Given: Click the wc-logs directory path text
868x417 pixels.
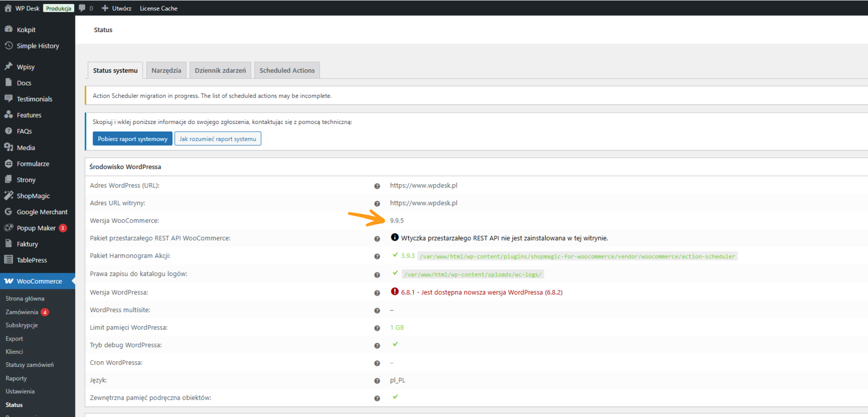Looking at the screenshot, I should [473, 275].
